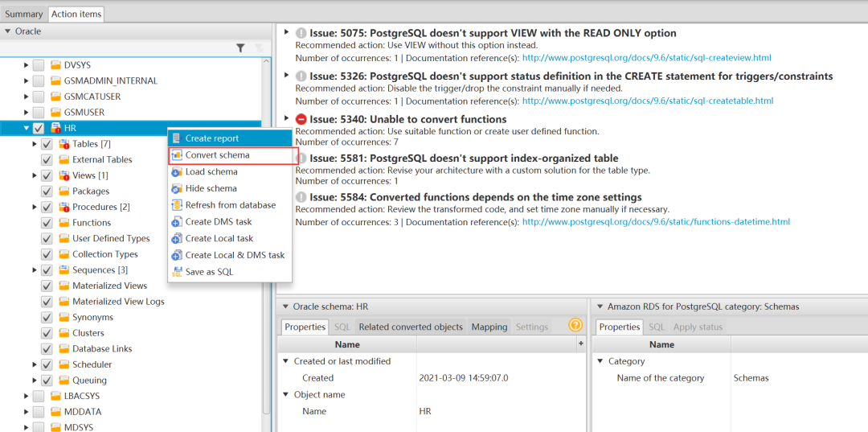The width and height of the screenshot is (868, 432).
Task: Open the Action items tab
Action: (x=76, y=14)
